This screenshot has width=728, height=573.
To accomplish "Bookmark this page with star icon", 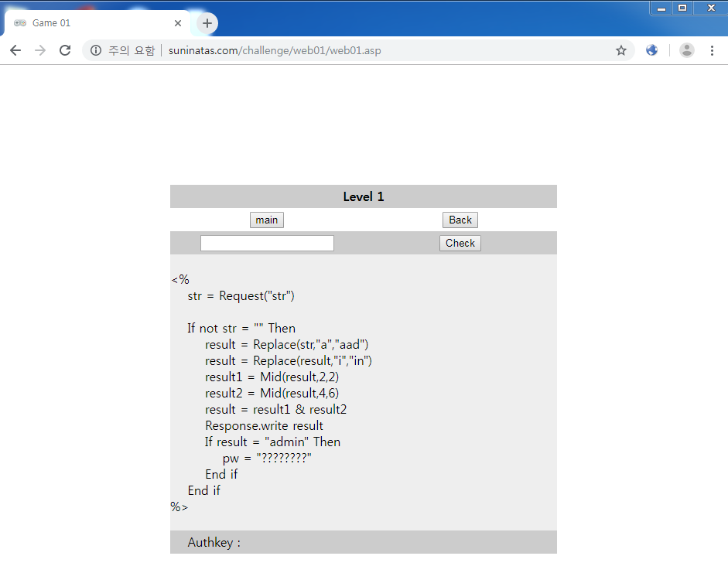I will tap(620, 50).
